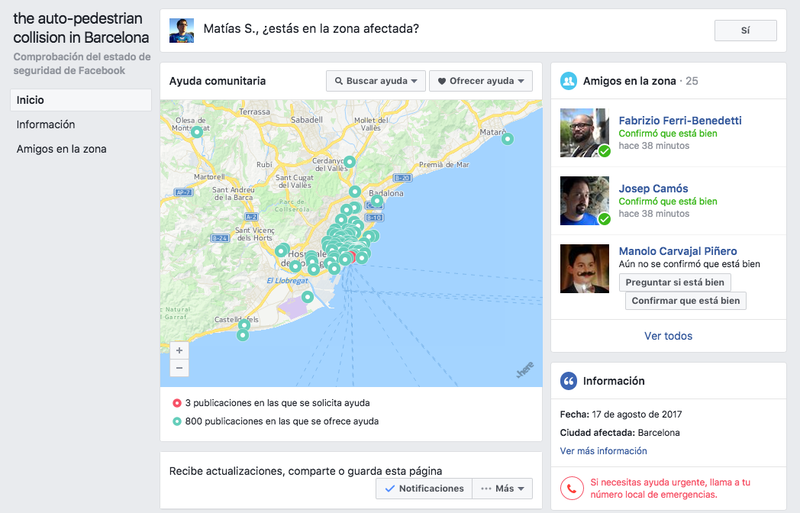
Task: Click the green circle legend for ofrece ayuda
Action: coord(177,422)
